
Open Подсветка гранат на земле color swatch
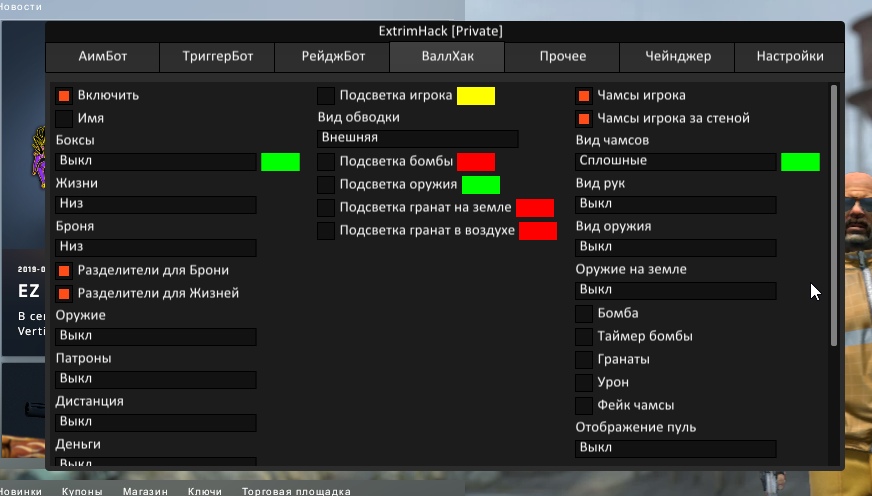point(535,208)
